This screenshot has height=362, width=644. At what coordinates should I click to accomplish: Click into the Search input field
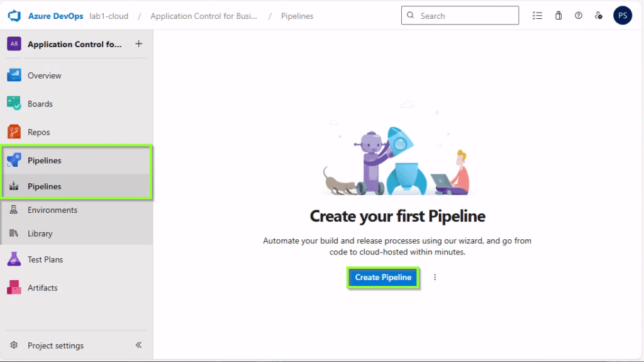pos(465,16)
